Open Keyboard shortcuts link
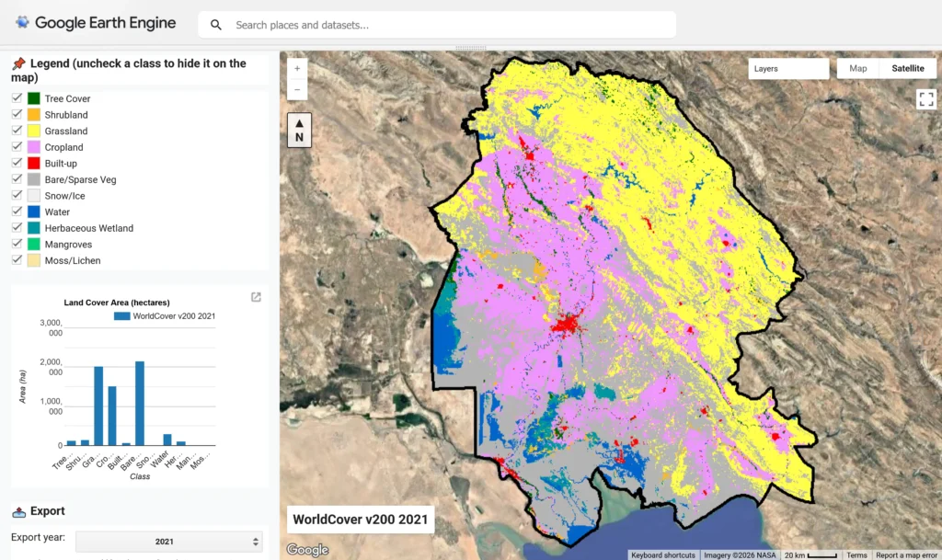Viewport: 942px width, 560px height. [663, 555]
